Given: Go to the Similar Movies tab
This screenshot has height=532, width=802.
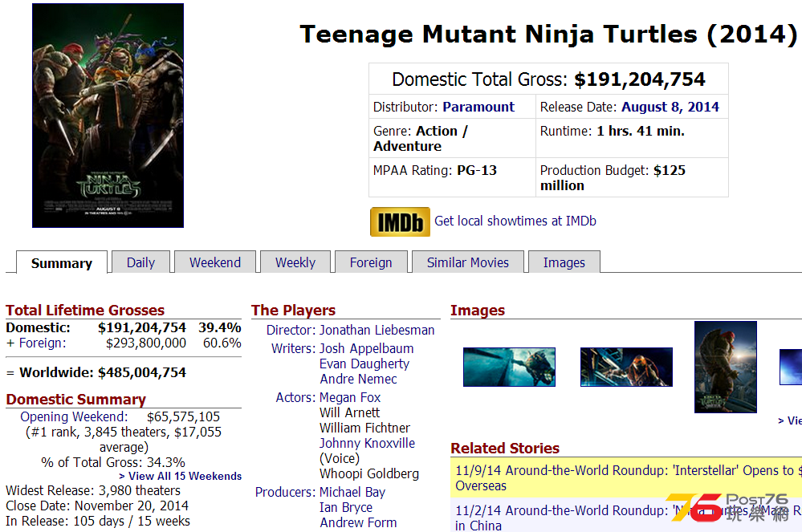Looking at the screenshot, I should (x=467, y=262).
